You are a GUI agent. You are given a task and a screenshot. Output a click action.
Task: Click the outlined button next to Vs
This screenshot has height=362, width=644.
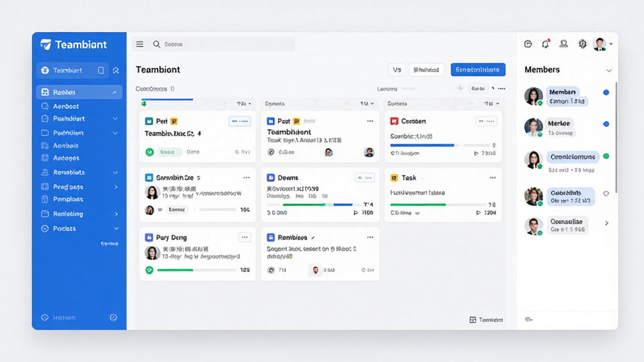coord(426,70)
